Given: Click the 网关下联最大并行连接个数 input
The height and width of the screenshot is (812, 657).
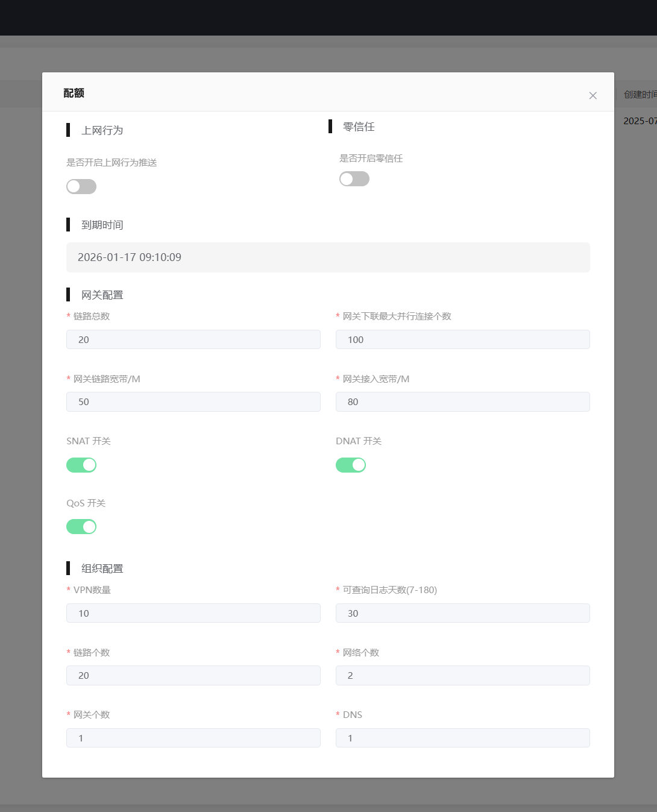Looking at the screenshot, I should (462, 339).
